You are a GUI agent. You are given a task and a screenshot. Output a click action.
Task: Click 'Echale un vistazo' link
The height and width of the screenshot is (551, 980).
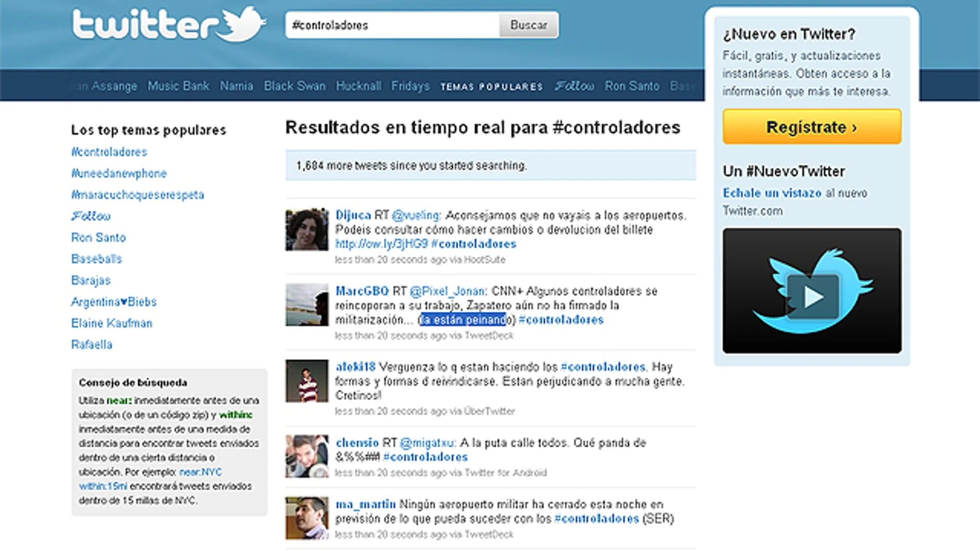pos(772,193)
